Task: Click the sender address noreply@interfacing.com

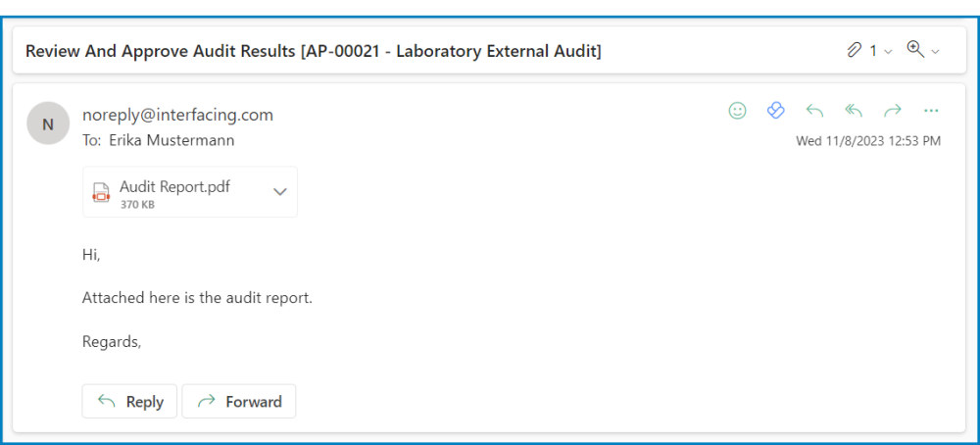Action: click(177, 115)
